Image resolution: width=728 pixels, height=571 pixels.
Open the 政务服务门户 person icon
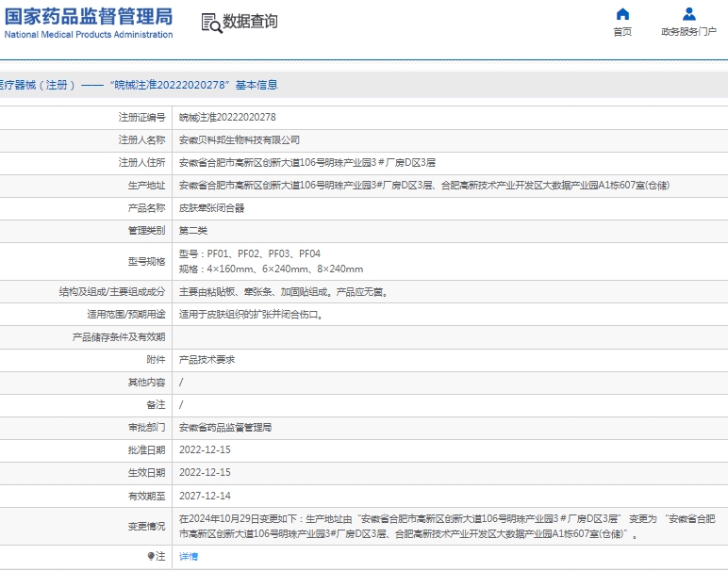[x=689, y=14]
